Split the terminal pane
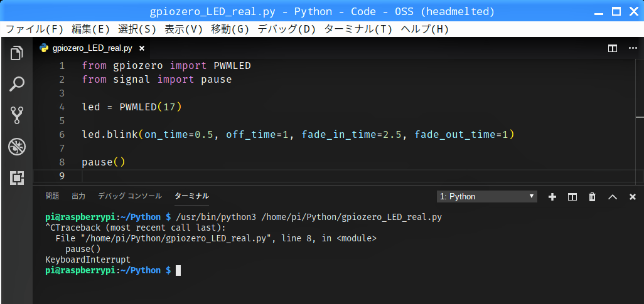The image size is (644, 304). 572,197
